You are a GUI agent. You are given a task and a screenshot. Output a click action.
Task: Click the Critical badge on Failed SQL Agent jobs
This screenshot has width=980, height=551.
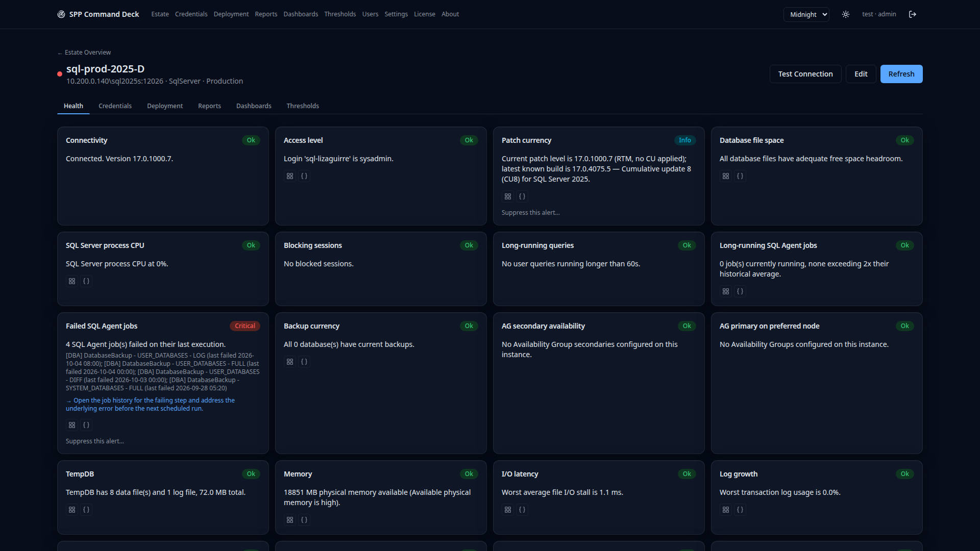(245, 326)
